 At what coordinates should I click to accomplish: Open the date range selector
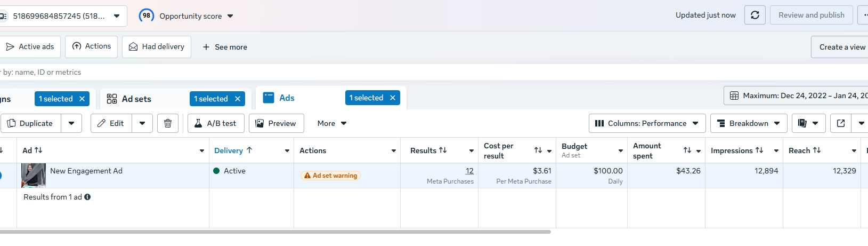click(797, 96)
